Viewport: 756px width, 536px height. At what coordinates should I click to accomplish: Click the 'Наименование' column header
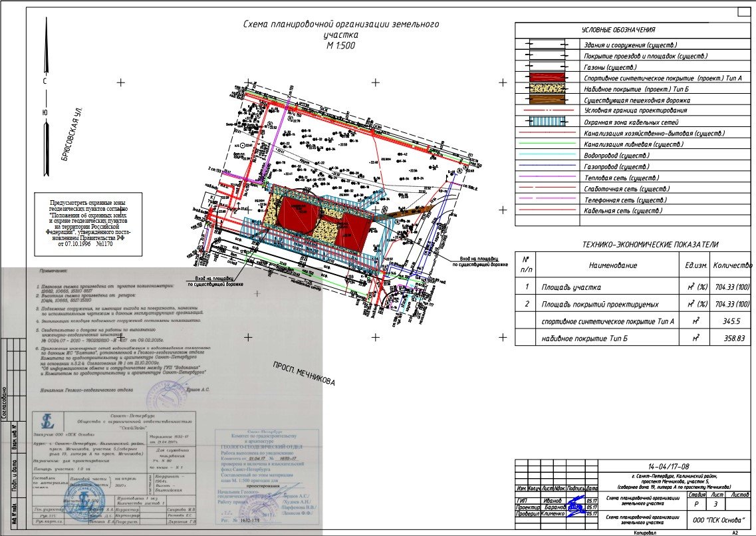point(612,265)
